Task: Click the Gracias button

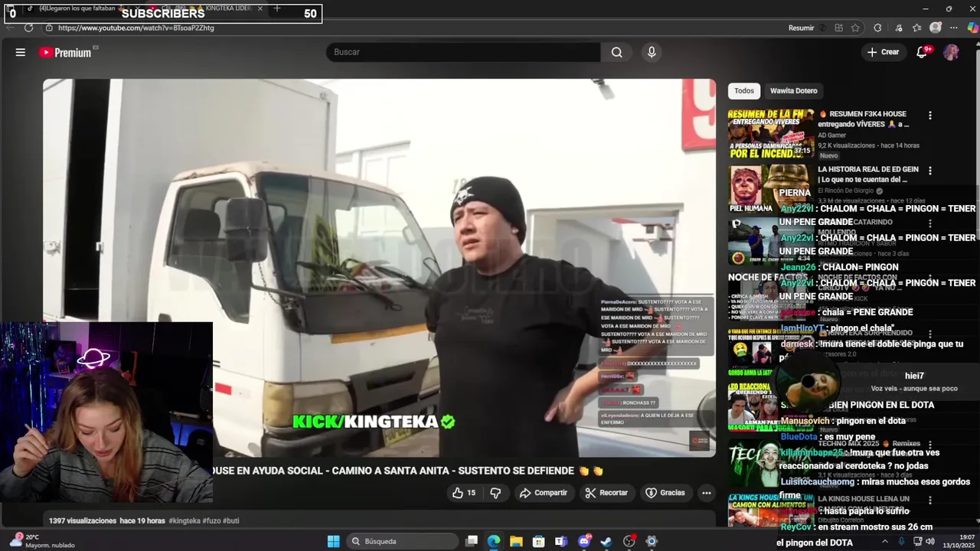Action: (665, 493)
